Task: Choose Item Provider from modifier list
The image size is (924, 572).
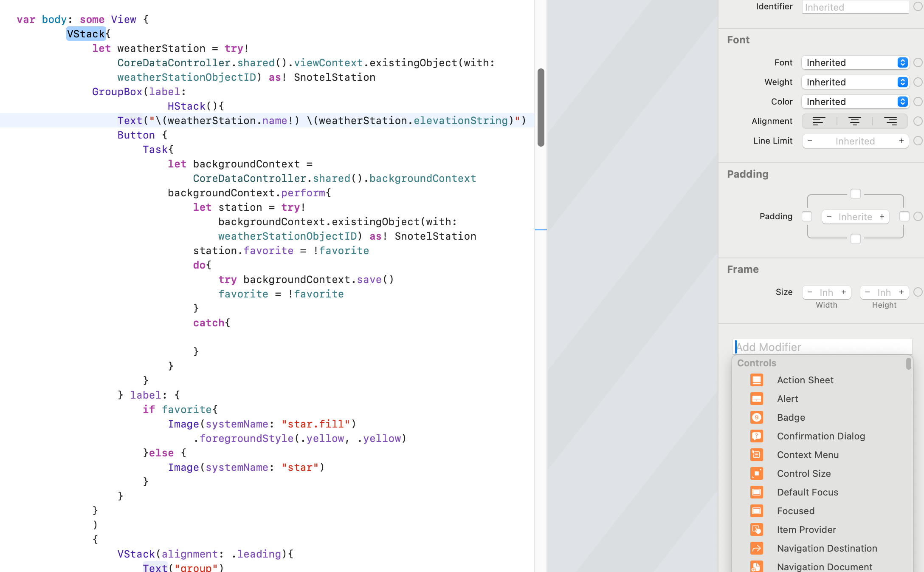Action: tap(806, 530)
